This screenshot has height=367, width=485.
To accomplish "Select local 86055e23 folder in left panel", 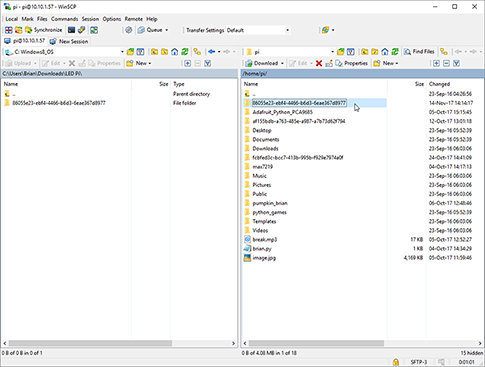I will coord(59,103).
